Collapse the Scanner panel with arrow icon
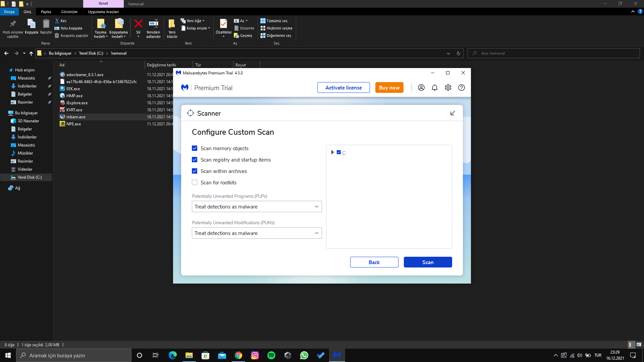 click(452, 113)
